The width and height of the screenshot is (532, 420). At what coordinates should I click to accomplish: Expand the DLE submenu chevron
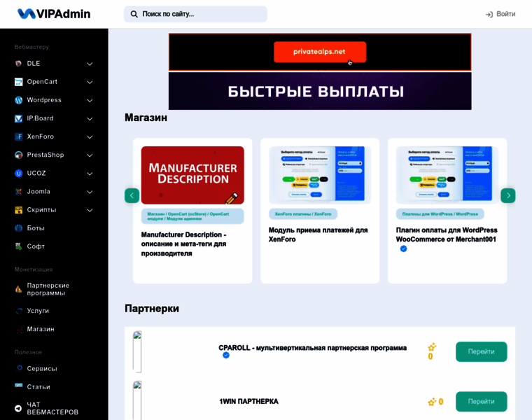pyautogui.click(x=90, y=64)
